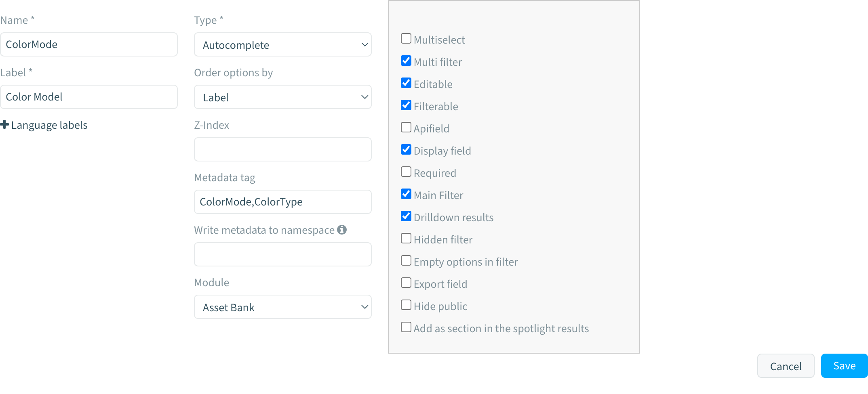Viewport: 868px width, 394px height.
Task: Check Empty options in filter
Action: [406, 260]
